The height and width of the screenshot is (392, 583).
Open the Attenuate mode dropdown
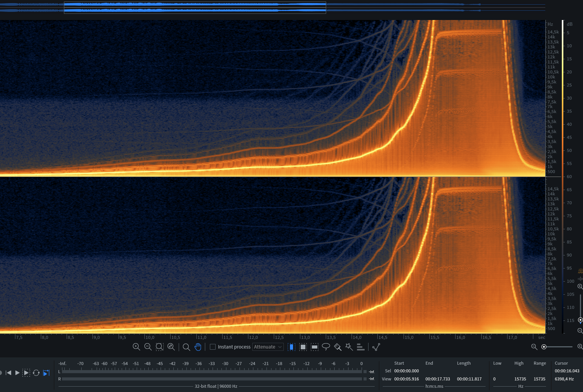coord(268,347)
